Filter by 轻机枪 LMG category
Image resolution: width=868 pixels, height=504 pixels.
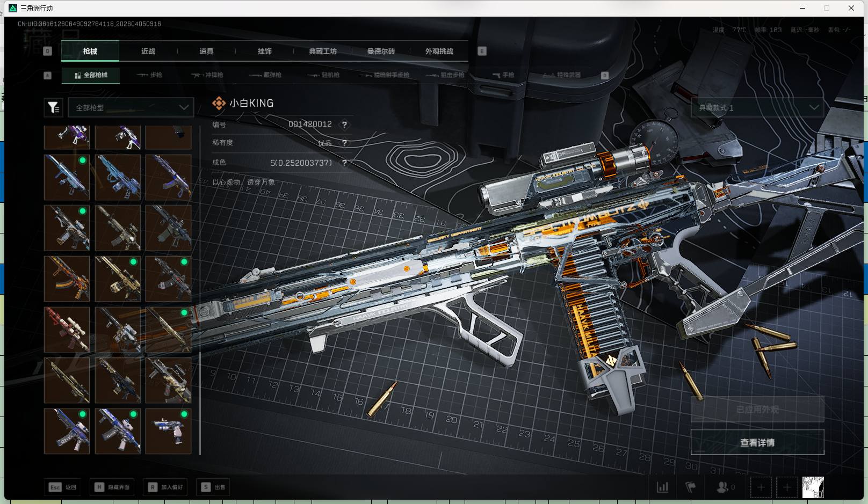pos(323,75)
